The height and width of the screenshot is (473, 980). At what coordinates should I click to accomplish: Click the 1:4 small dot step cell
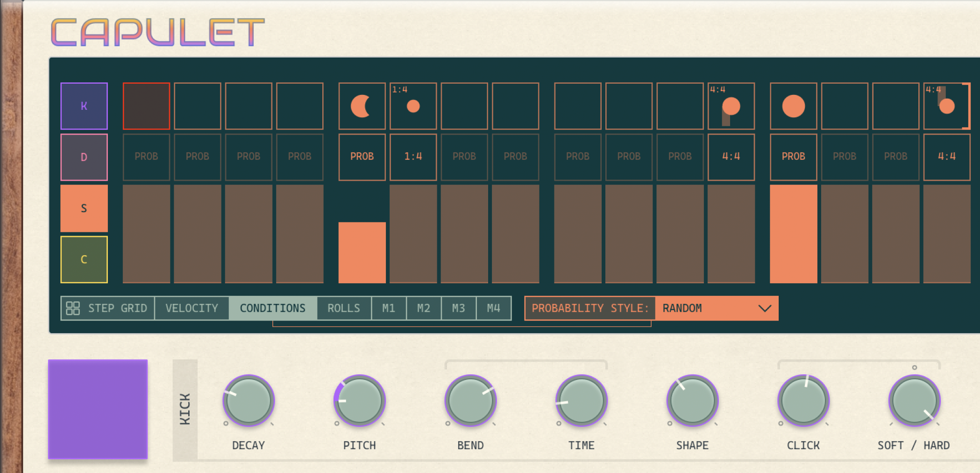click(413, 106)
